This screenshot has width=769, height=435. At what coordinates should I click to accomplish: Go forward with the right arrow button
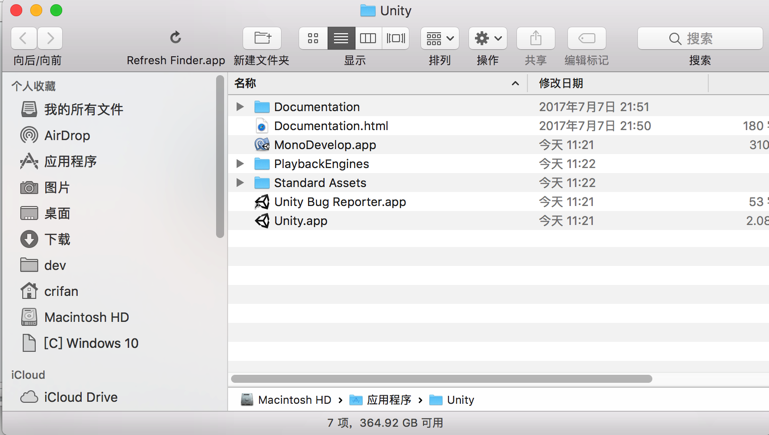click(50, 38)
